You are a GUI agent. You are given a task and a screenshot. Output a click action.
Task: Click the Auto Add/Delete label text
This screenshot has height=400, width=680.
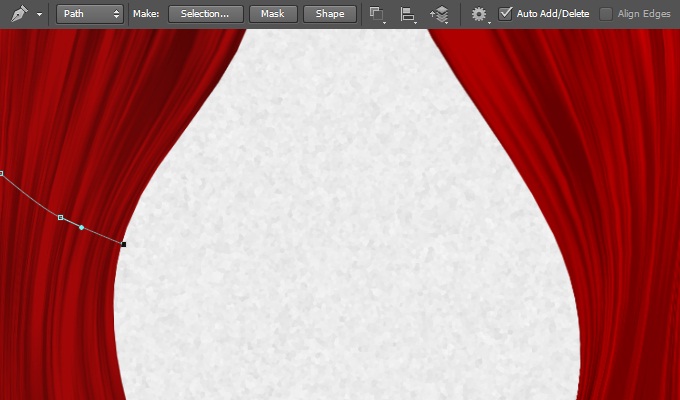[554, 14]
